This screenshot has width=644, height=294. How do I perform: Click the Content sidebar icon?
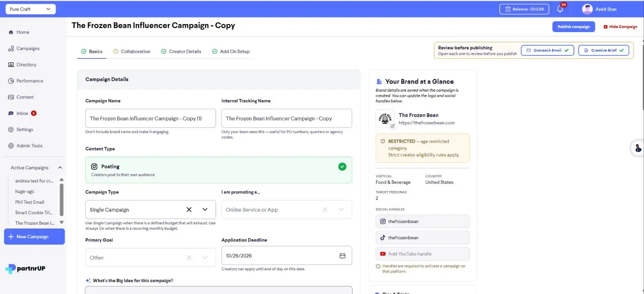tap(11, 97)
